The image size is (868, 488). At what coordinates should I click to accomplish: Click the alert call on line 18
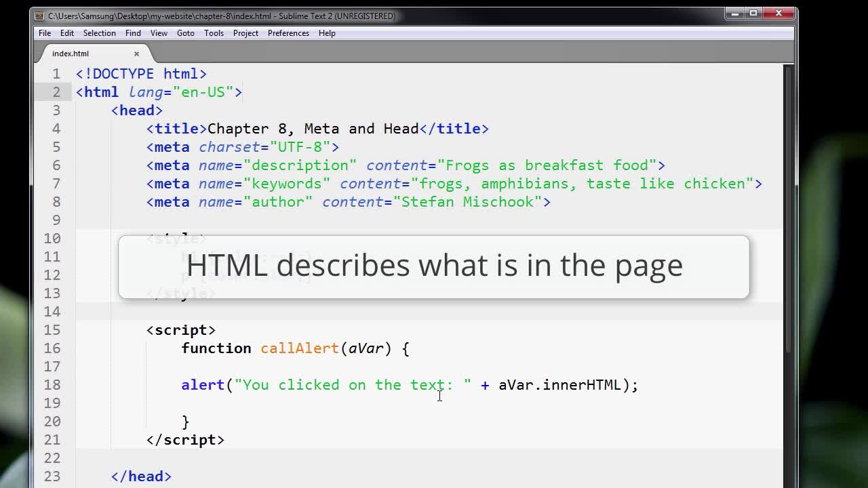pyautogui.click(x=203, y=385)
